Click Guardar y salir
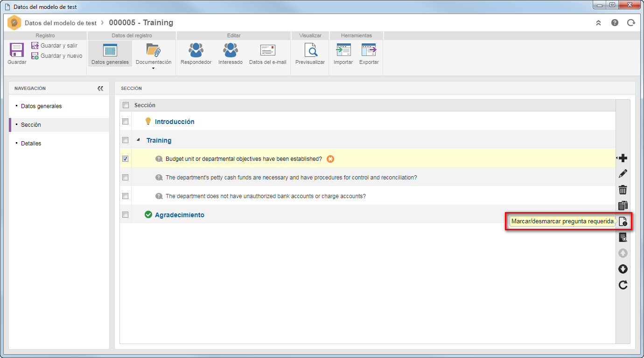The width and height of the screenshot is (644, 358). point(54,46)
